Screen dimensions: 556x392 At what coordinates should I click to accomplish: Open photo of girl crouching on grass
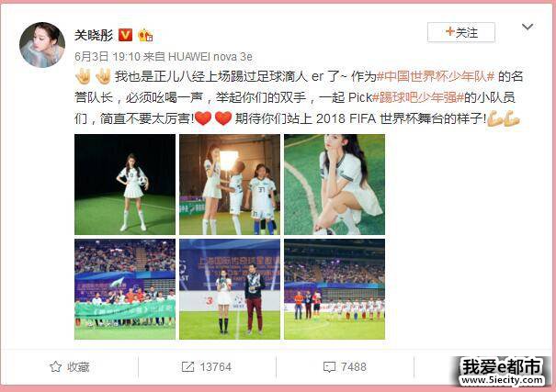[335, 185]
